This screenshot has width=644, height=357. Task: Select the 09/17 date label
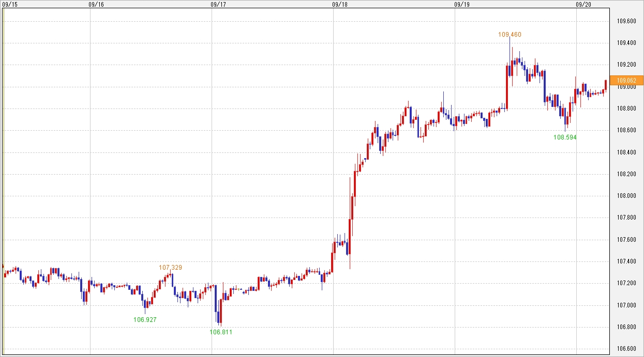(x=218, y=4)
